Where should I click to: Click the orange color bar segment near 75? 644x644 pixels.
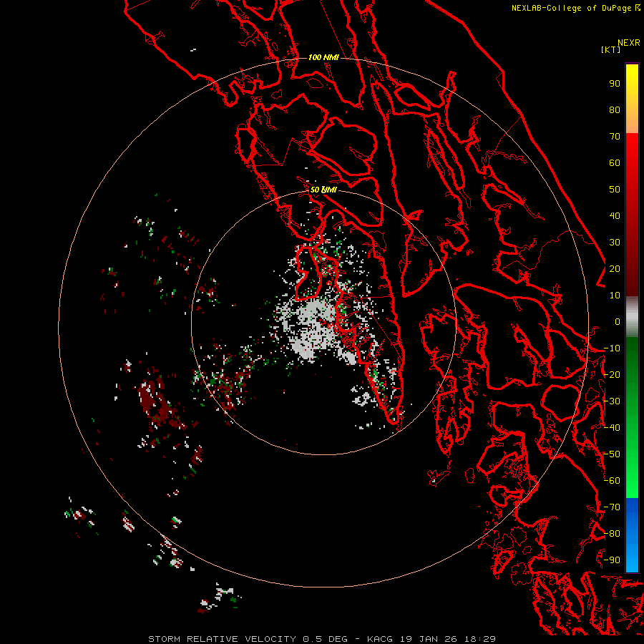coord(632,122)
